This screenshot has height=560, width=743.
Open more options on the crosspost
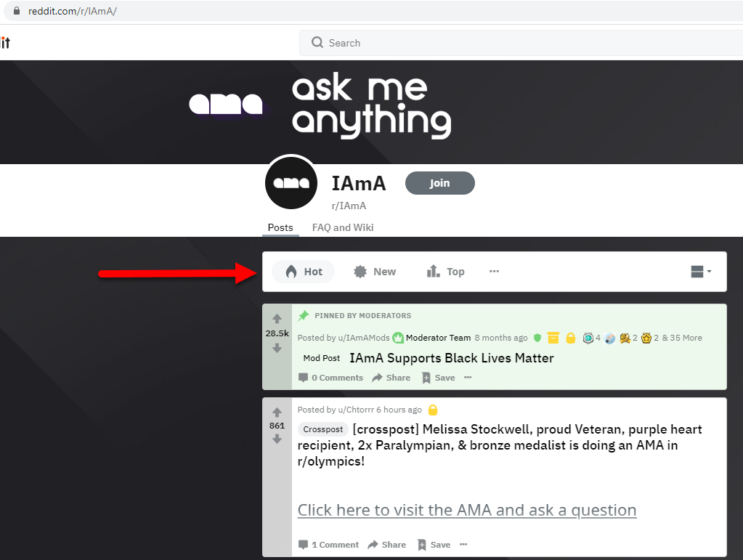pyautogui.click(x=463, y=545)
